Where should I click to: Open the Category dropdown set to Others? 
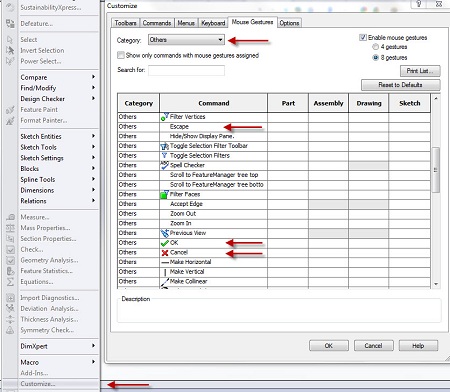(x=186, y=40)
